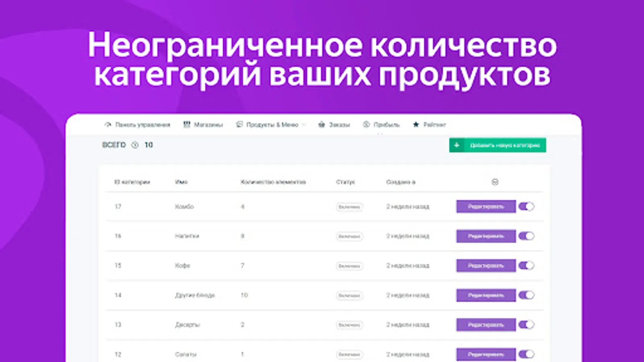Click the ID категории column header

132,182
